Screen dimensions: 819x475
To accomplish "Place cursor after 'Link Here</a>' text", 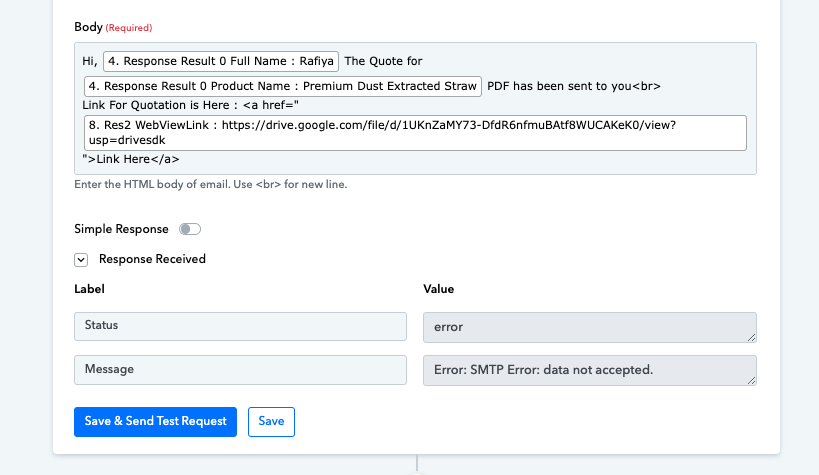I will [x=180, y=159].
